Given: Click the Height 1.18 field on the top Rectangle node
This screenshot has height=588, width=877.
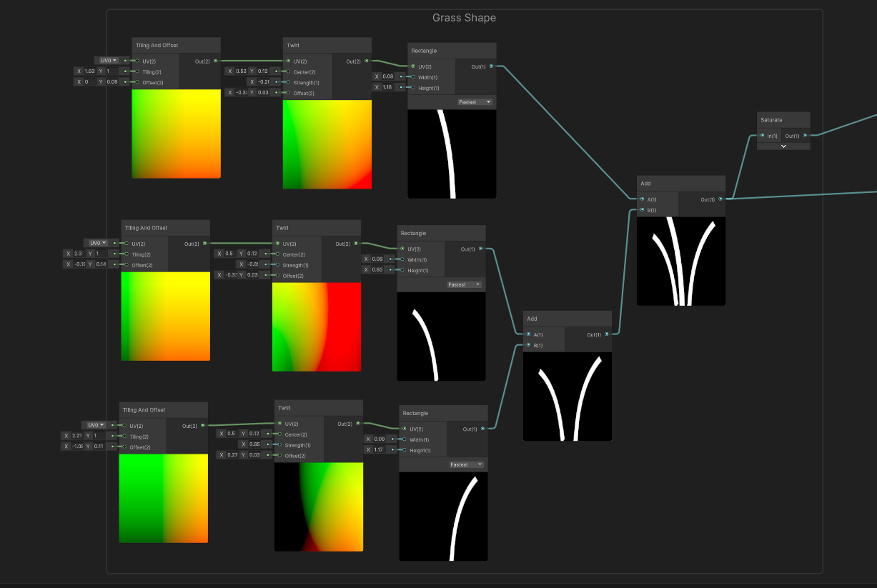Looking at the screenshot, I should tap(388, 87).
